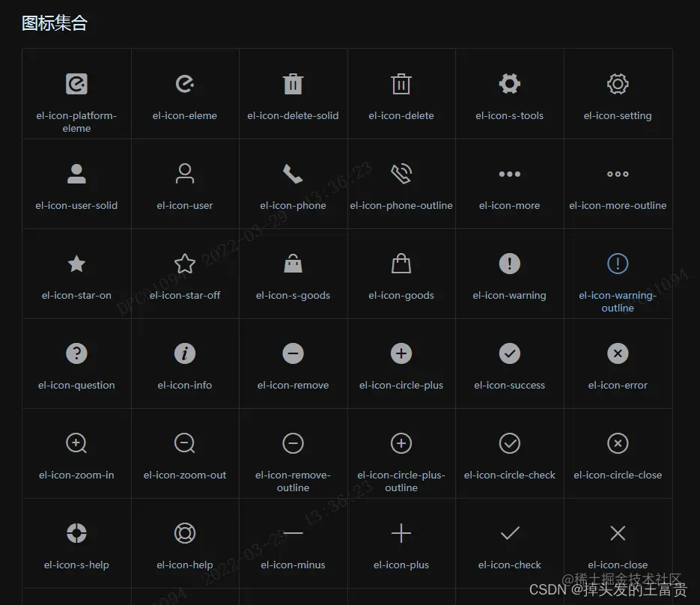Click the "el-icon-delete-solid" label text

pyautogui.click(x=293, y=115)
